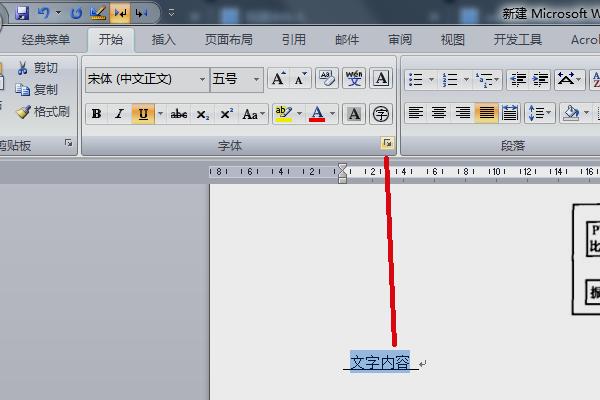The image size is (600, 400).
Task: Save document with the floppy disk icon
Action: click(x=22, y=13)
